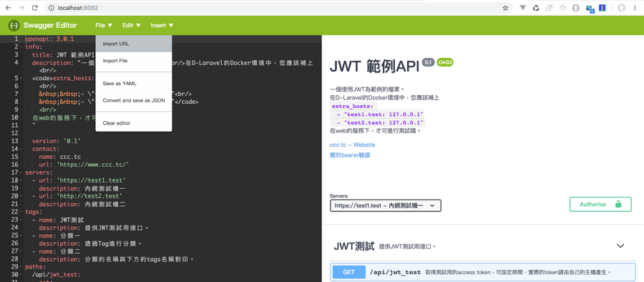The width and height of the screenshot is (644, 282).
Task: Open the monitor extension with badge 1
Action: click(x=590, y=9)
